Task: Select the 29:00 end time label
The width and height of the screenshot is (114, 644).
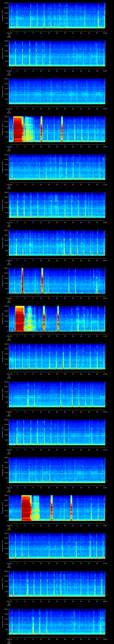Action: [105, 261]
